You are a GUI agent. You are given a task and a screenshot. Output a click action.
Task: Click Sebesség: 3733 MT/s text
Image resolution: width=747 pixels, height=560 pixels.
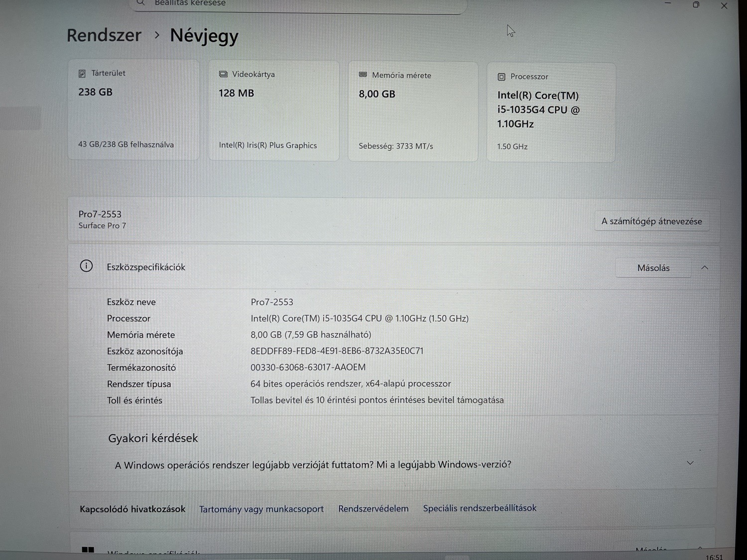396,146
